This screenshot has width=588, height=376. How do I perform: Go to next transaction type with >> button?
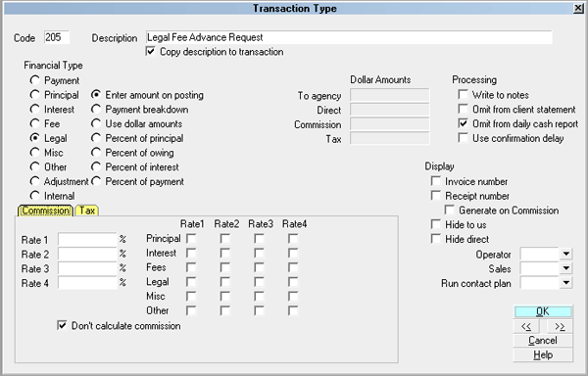tap(560, 327)
